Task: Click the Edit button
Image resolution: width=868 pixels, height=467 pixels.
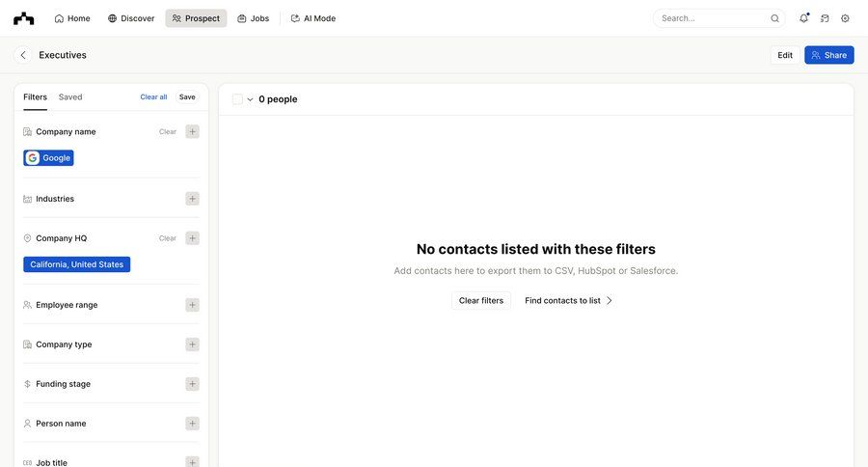Action: [x=785, y=55]
